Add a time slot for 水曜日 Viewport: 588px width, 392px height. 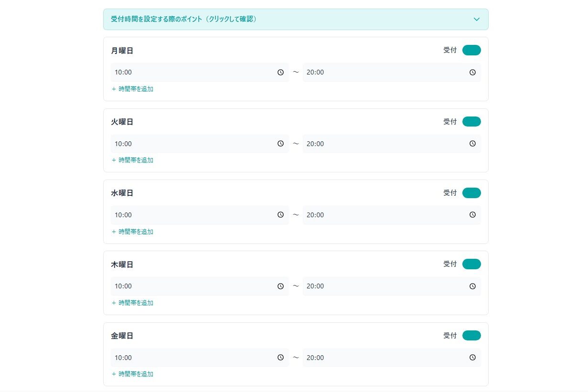pos(133,232)
